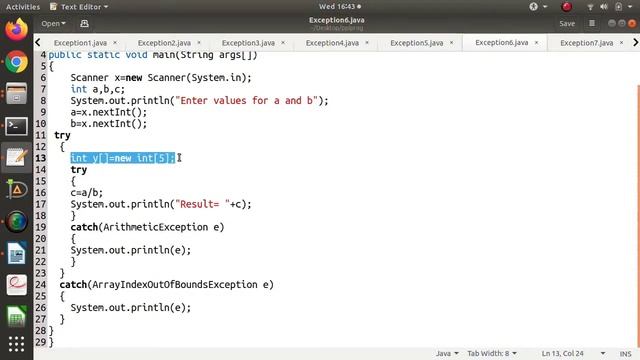Screen dimensions: 640x360
Task: Click the a=x.nextInt(); line
Action: tap(109, 112)
